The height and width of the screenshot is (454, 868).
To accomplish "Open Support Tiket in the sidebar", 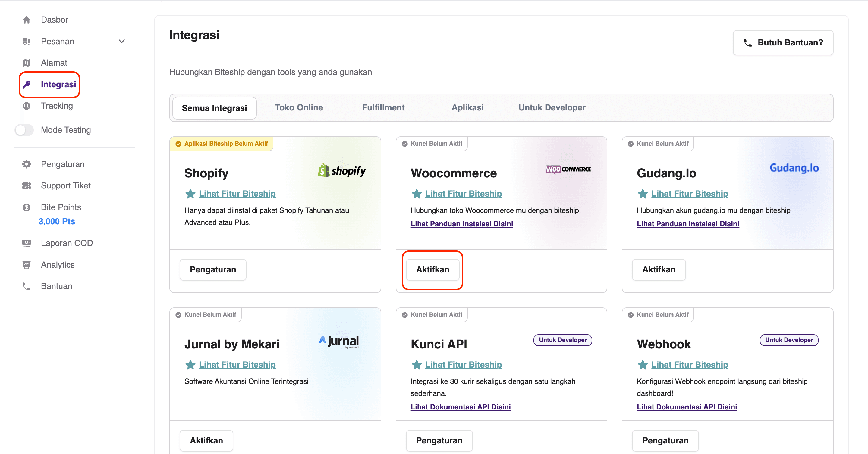I will 66,186.
